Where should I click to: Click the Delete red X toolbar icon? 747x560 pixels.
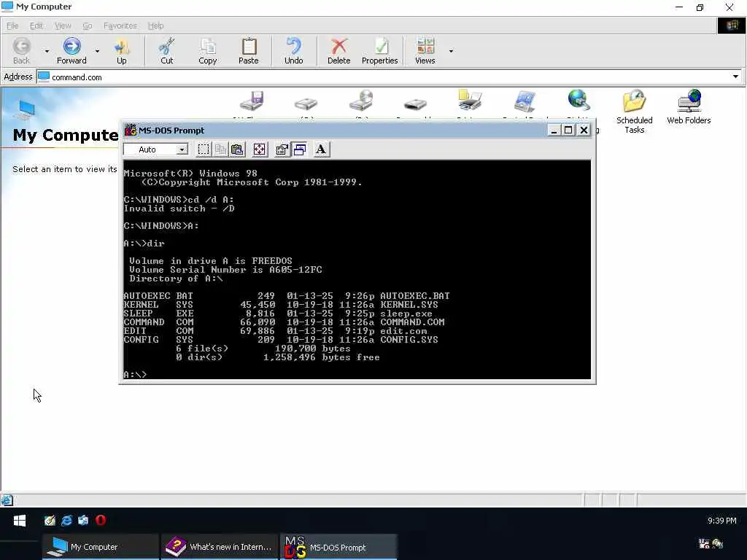click(x=338, y=50)
